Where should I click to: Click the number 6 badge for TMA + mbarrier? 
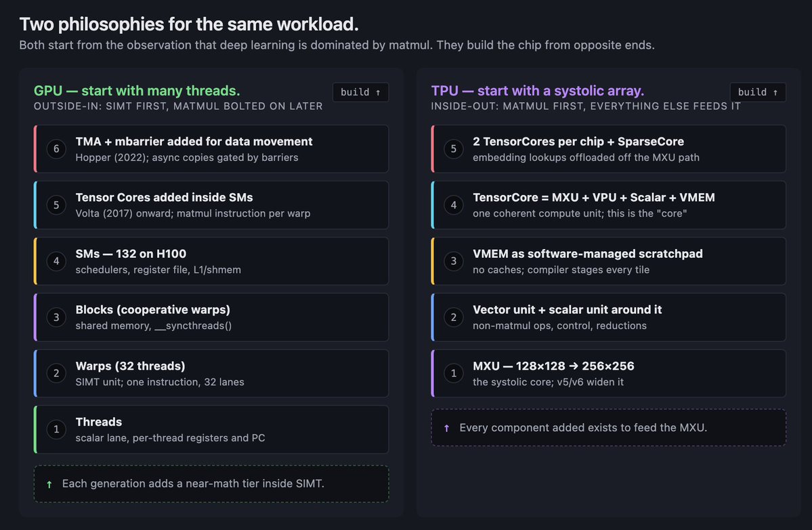[56, 148]
